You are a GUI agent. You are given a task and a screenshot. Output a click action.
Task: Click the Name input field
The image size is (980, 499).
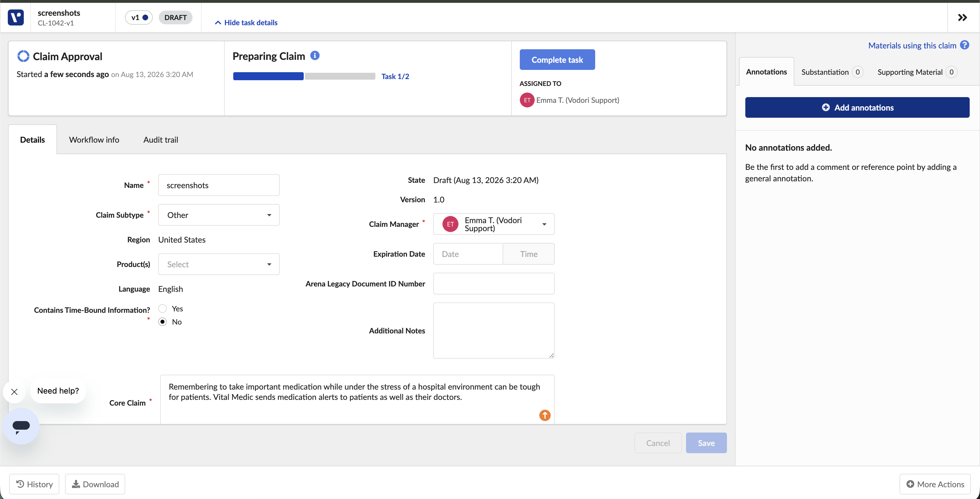(219, 185)
